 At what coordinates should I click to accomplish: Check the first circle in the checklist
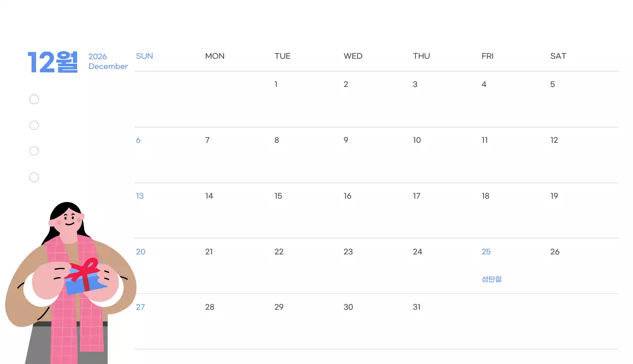pyautogui.click(x=34, y=100)
